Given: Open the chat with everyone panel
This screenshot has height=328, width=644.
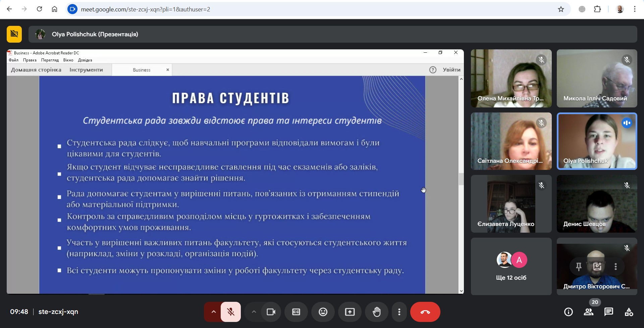Looking at the screenshot, I should tap(608, 312).
